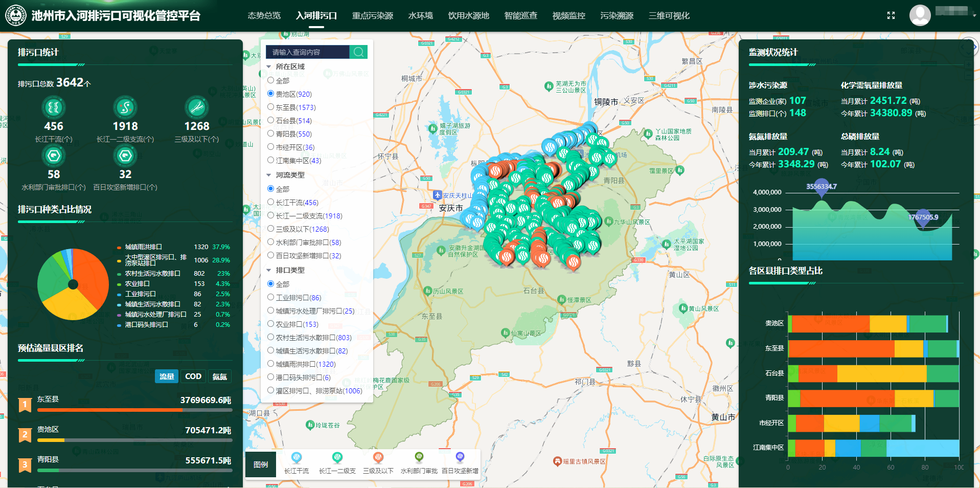
Task: Click the 丫山国家地质森林公园 marker
Action: pos(649,135)
